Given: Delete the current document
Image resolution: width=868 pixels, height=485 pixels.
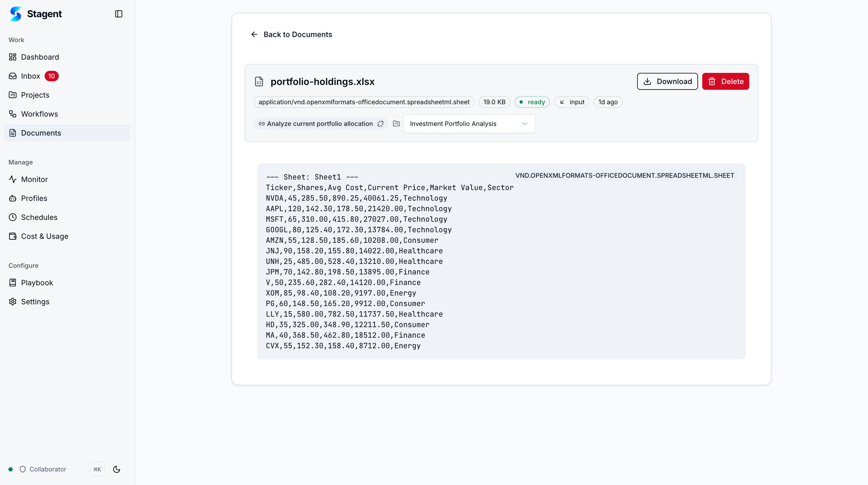Looking at the screenshot, I should (725, 81).
